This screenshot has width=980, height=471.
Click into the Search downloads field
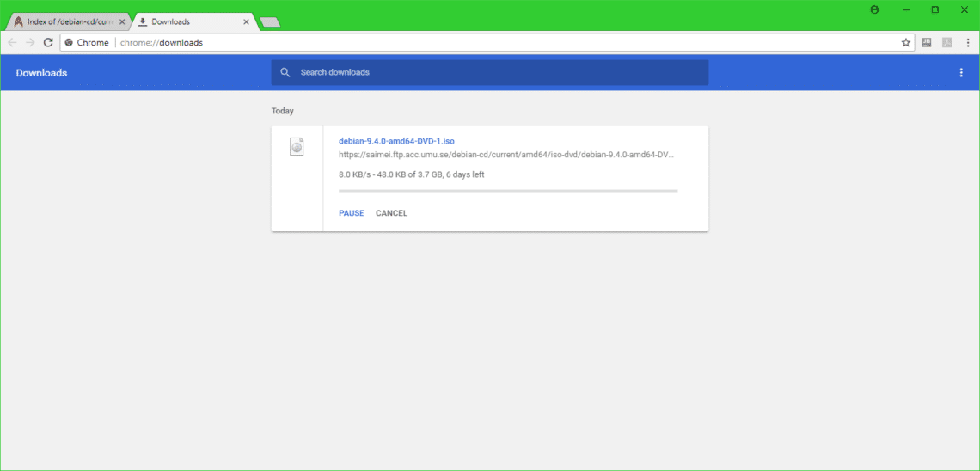(x=489, y=72)
